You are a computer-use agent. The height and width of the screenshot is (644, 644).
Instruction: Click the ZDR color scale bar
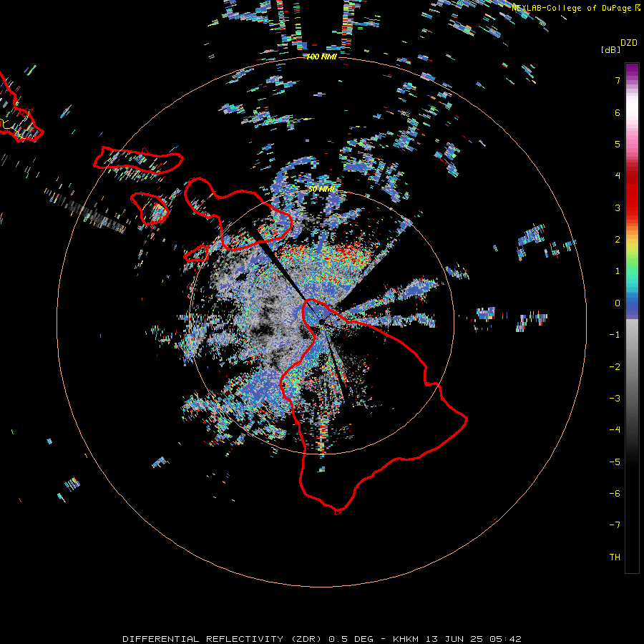[632, 318]
